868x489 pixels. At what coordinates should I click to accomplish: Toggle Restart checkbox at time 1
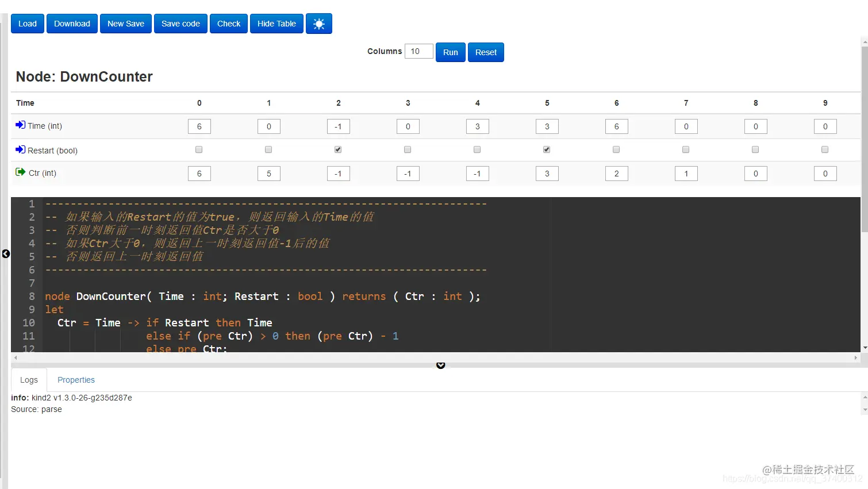click(268, 149)
